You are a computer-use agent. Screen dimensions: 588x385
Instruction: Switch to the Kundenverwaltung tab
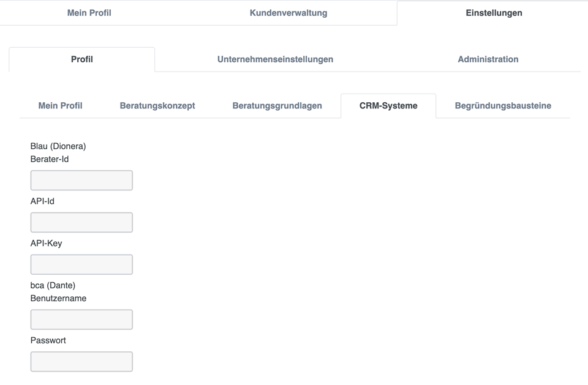(x=288, y=13)
